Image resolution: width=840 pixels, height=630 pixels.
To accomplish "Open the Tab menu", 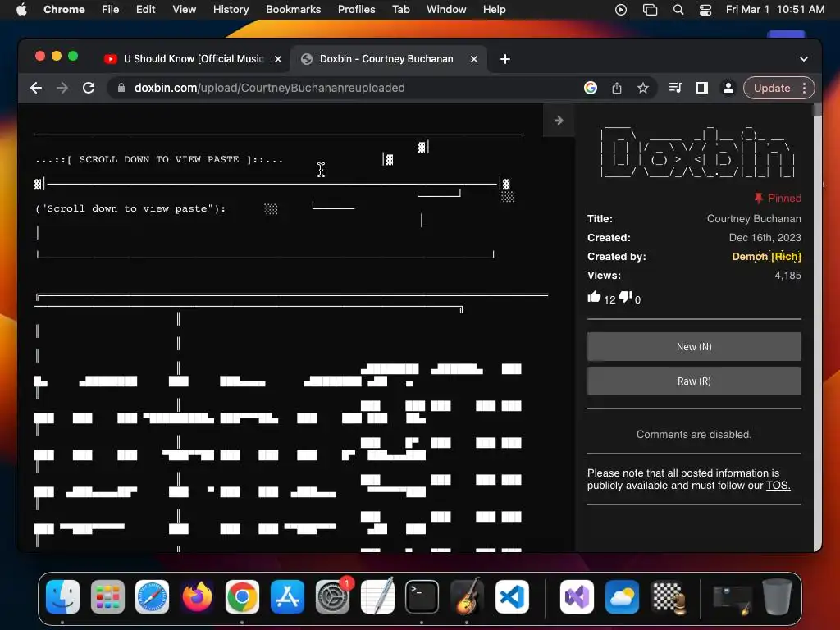I will (x=400, y=9).
